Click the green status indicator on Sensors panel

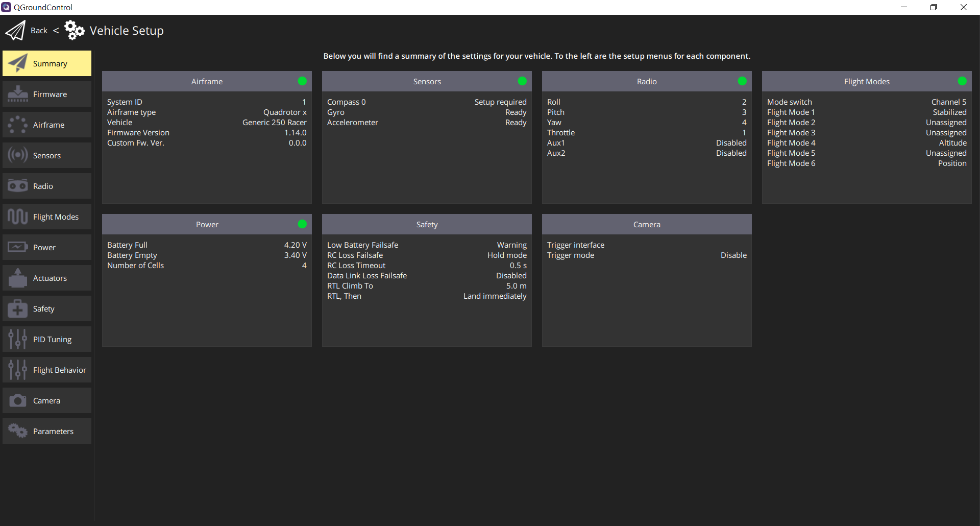[x=522, y=81]
